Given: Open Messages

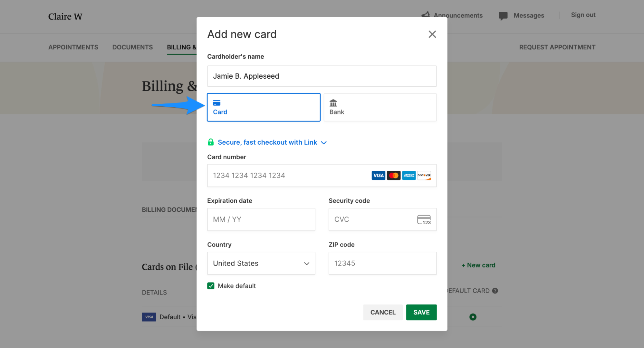Looking at the screenshot, I should [x=529, y=15].
